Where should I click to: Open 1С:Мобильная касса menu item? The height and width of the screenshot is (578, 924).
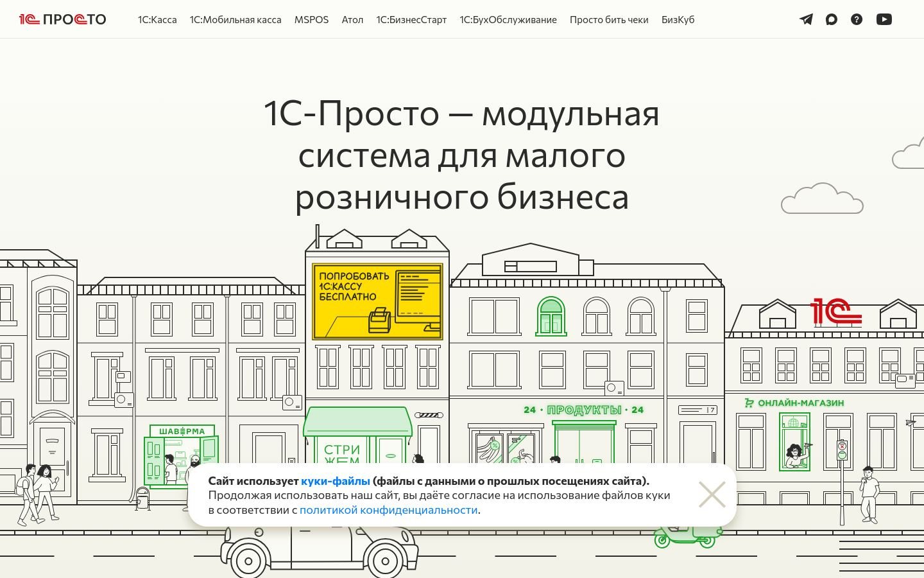[x=235, y=20]
